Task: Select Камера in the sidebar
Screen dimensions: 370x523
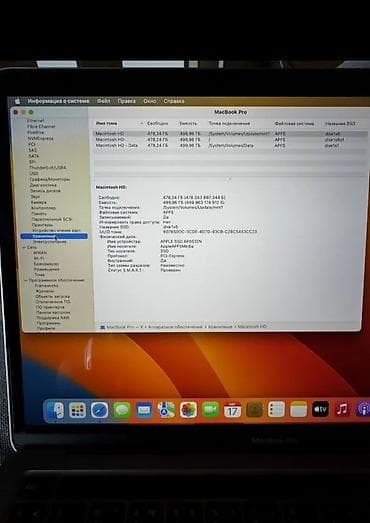Action: tap(38, 202)
